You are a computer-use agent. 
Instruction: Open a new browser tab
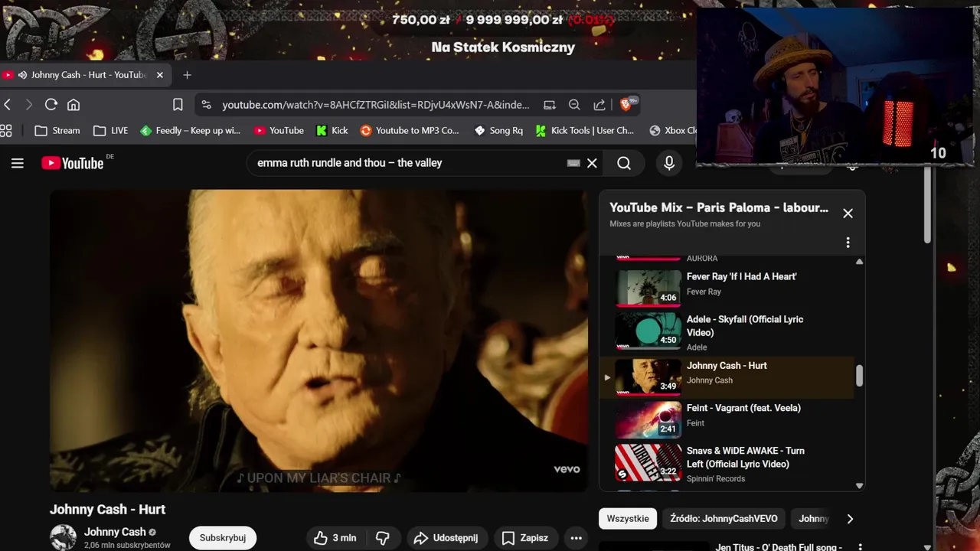coord(187,75)
